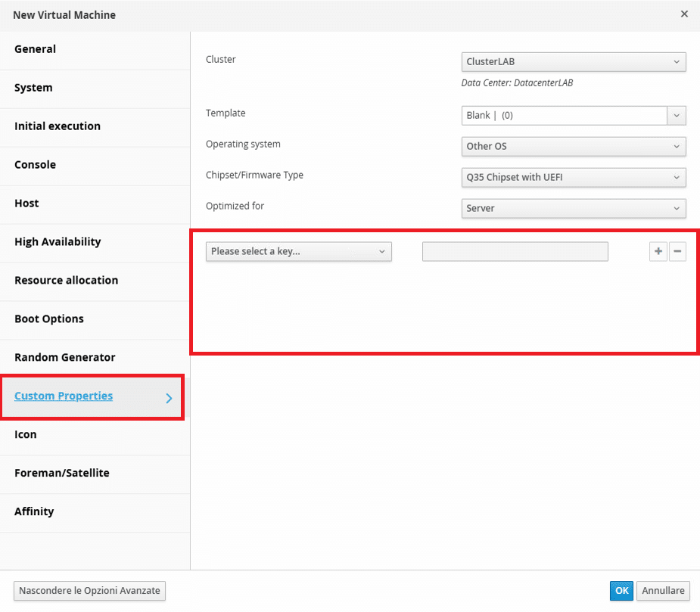The image size is (700, 612).
Task: Select the Affinity tab
Action: tap(95, 512)
